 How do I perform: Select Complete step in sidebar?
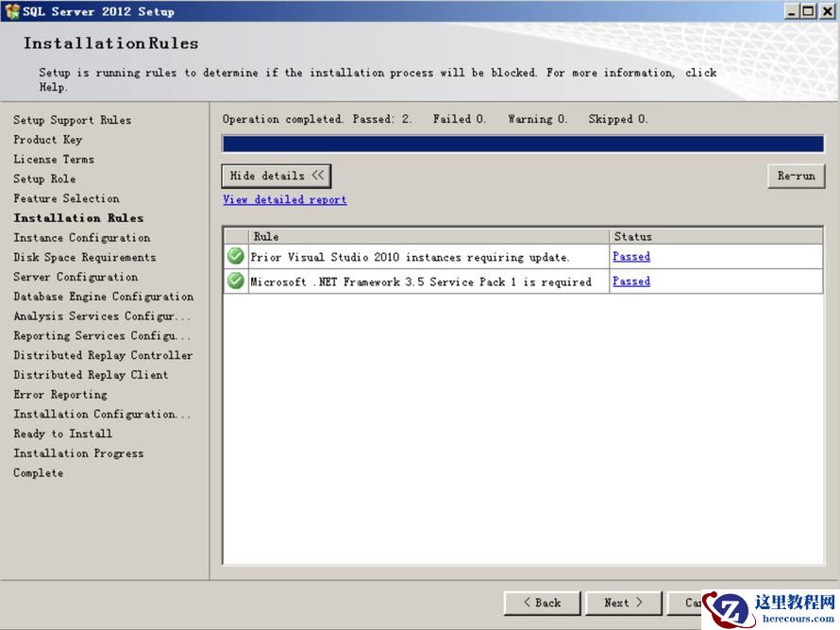[x=38, y=473]
